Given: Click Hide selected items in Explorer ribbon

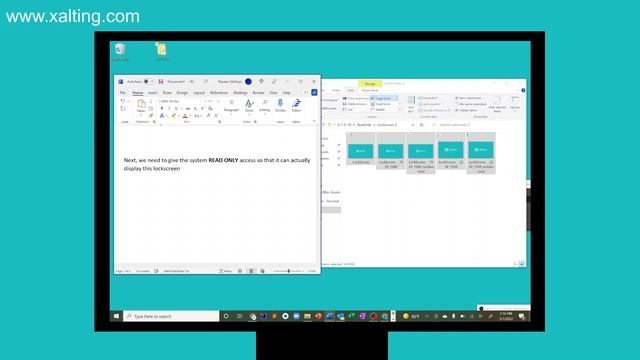Looking at the screenshot, I should (497, 104).
